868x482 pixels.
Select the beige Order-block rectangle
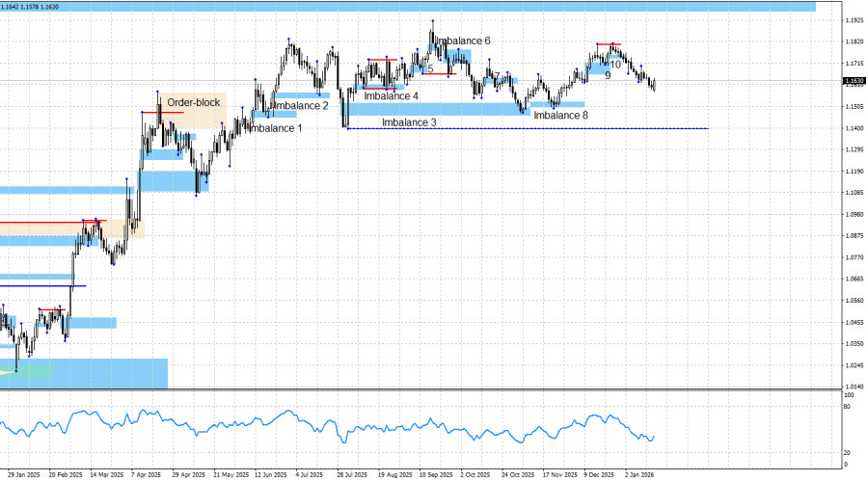coord(194,110)
